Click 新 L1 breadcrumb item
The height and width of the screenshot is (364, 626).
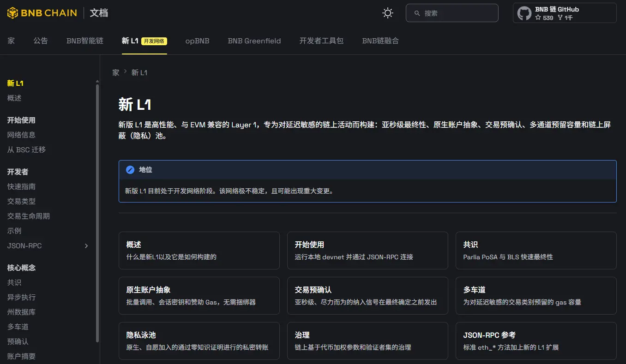point(139,72)
